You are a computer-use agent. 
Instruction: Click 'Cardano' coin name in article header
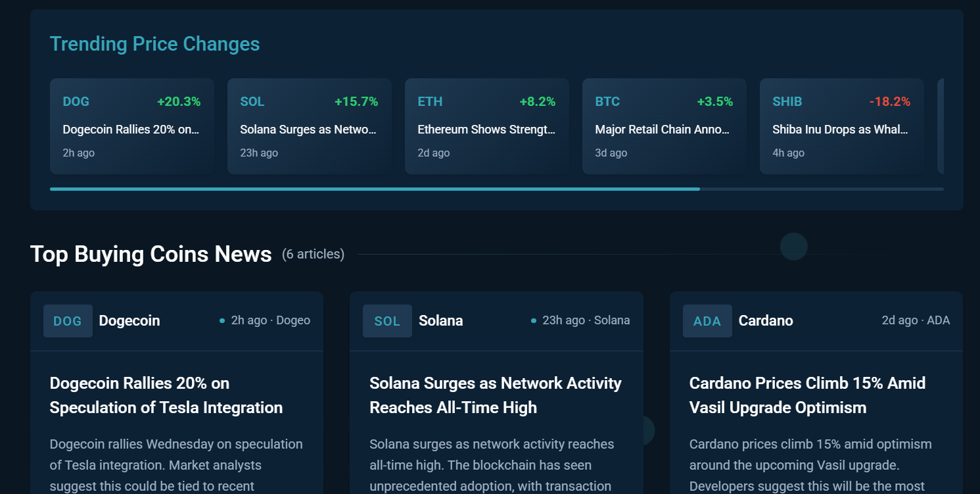coord(766,321)
